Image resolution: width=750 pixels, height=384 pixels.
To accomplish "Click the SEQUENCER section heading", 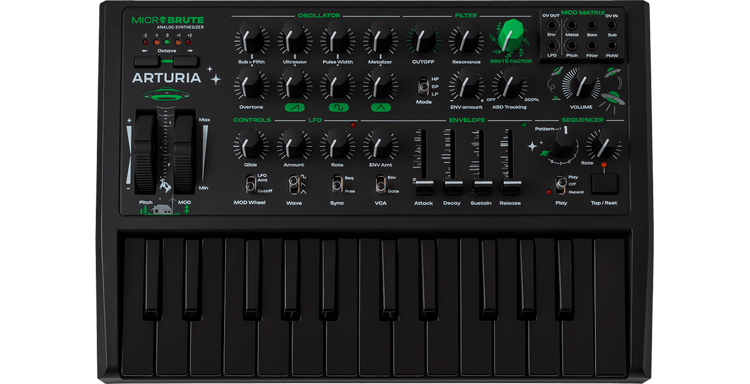I will tap(582, 120).
